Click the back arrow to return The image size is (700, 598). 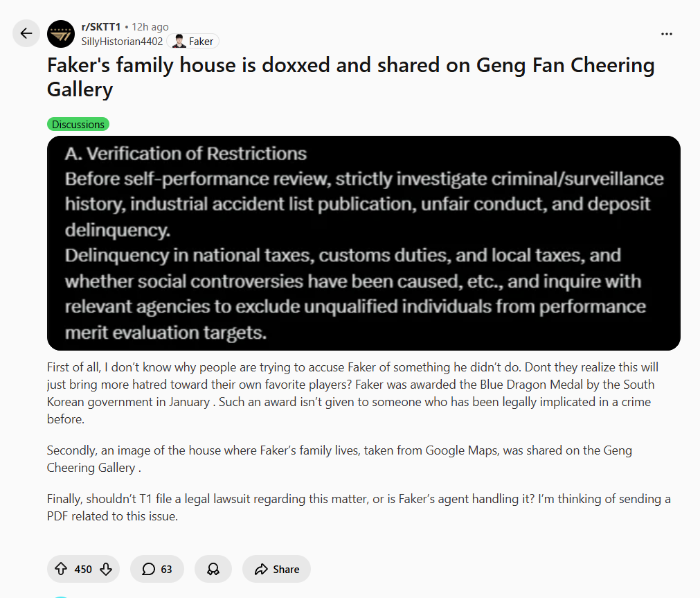click(26, 33)
